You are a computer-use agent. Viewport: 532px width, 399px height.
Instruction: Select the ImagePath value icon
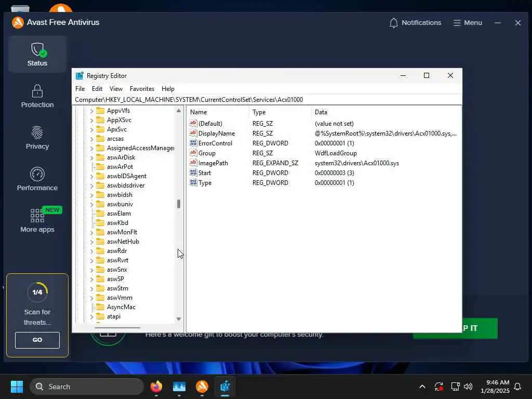tap(193, 163)
